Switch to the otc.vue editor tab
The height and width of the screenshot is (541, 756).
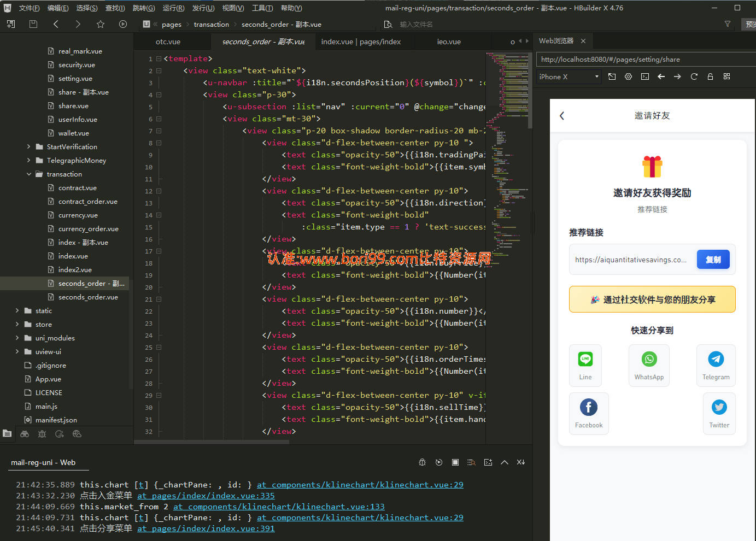tap(168, 42)
